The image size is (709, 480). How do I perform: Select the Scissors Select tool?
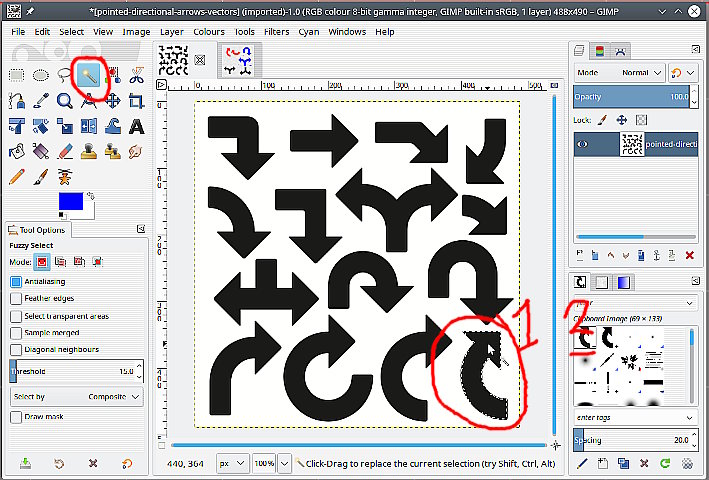tap(136, 75)
